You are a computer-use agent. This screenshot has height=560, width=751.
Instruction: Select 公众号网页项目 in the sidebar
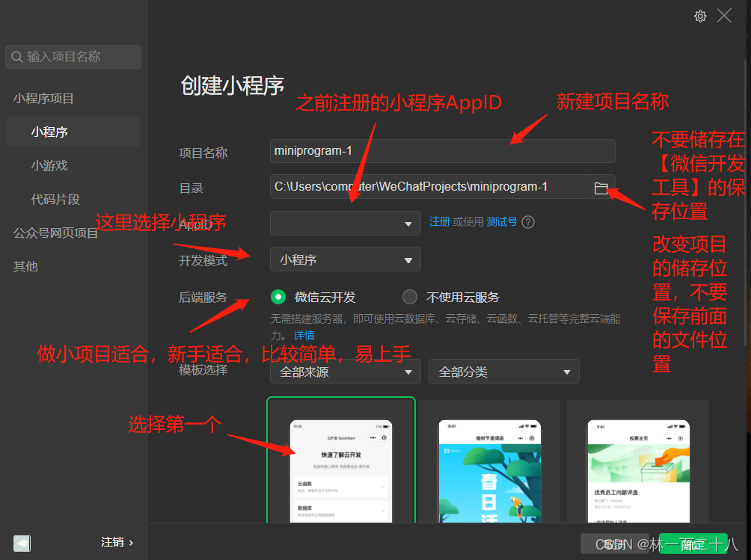coord(49,233)
